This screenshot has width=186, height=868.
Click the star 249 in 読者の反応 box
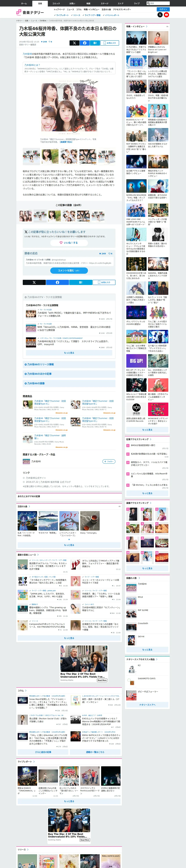point(102,253)
